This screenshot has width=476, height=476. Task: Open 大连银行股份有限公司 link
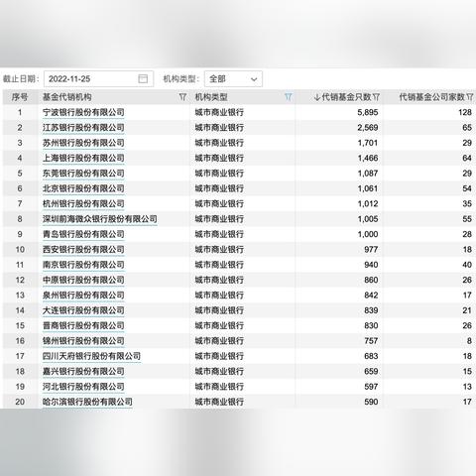point(83,310)
